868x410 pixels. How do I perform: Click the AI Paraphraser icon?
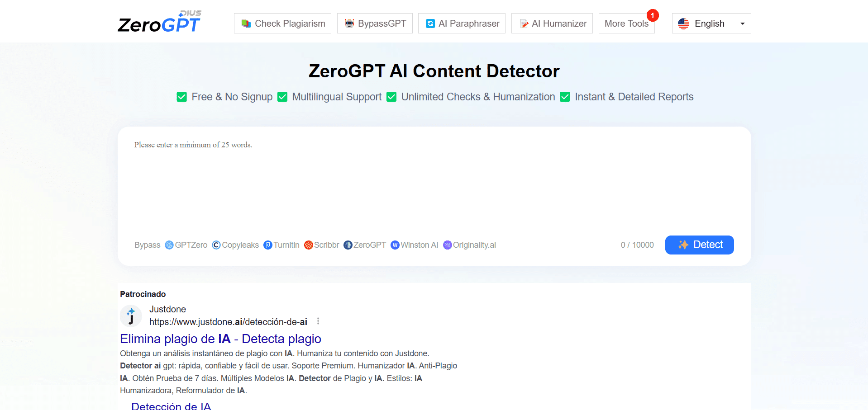430,23
